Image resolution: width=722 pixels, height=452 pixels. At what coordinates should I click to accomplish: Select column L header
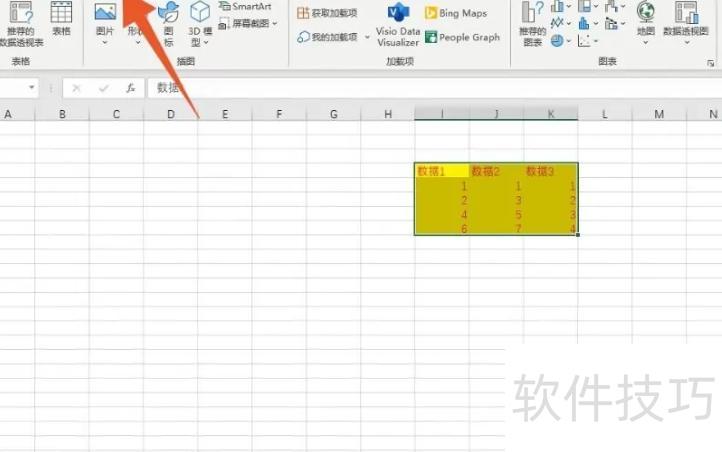coord(605,114)
